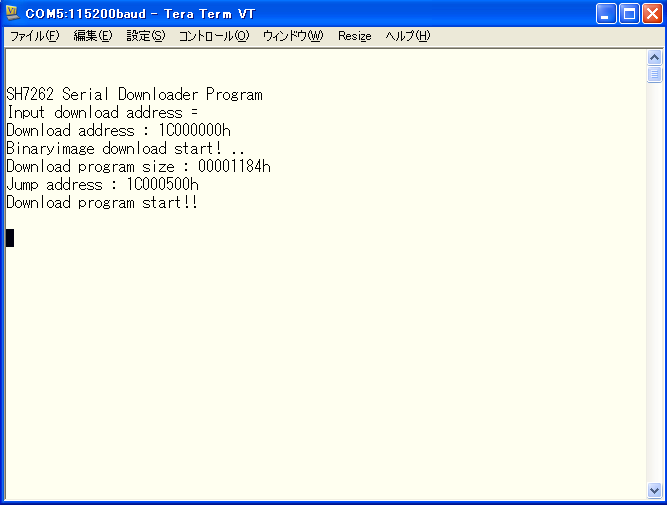Click the 'Binaryimage download start! ..' line

click(125, 148)
